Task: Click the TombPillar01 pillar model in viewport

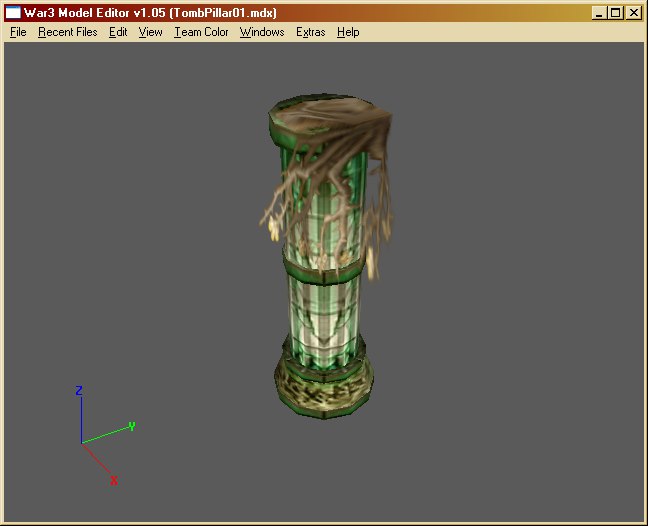Action: click(x=325, y=256)
